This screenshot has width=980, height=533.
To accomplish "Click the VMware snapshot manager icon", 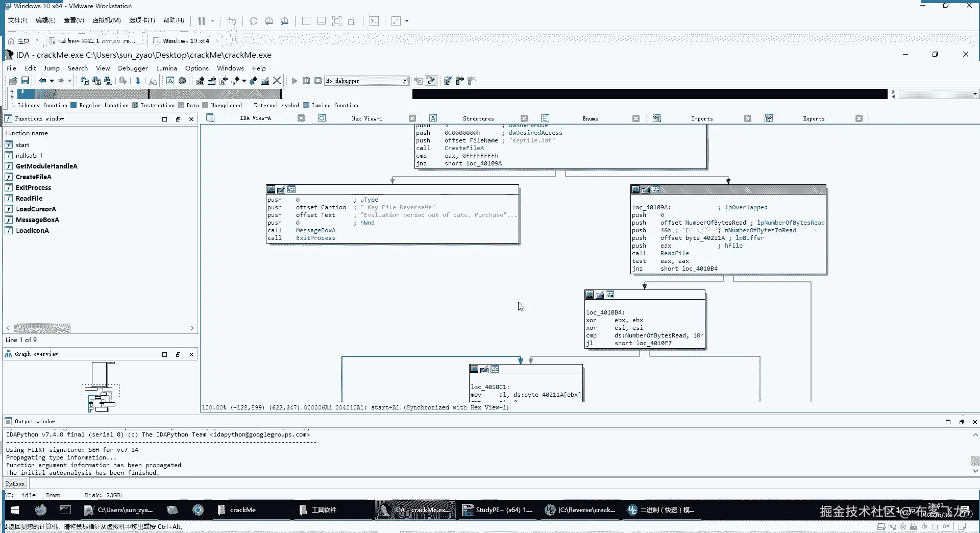I will click(284, 21).
